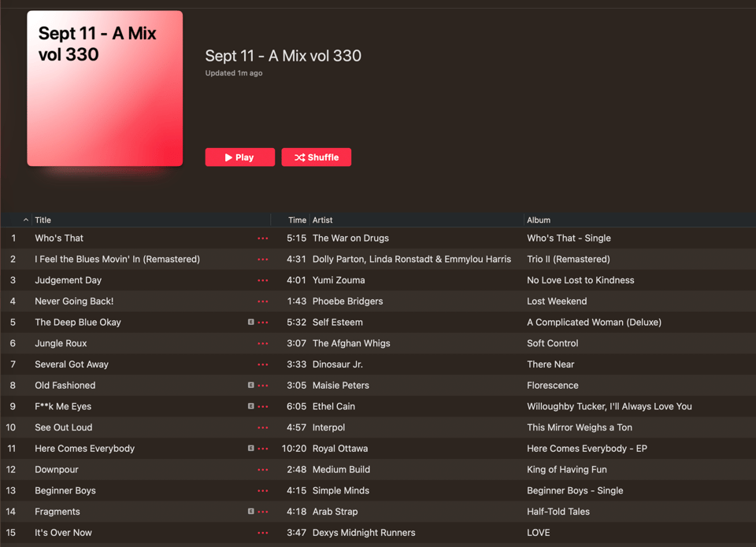
Task: Open more options for It's Over Now
Action: click(263, 533)
